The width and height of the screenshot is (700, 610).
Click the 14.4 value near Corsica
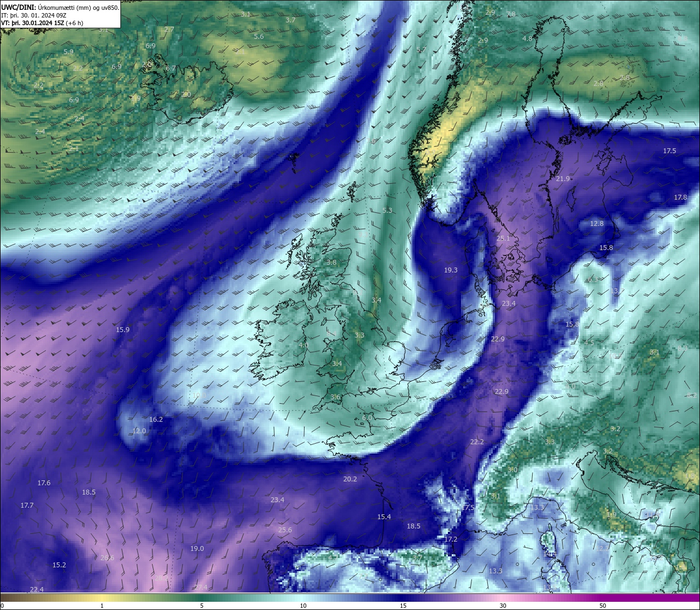coord(550,554)
